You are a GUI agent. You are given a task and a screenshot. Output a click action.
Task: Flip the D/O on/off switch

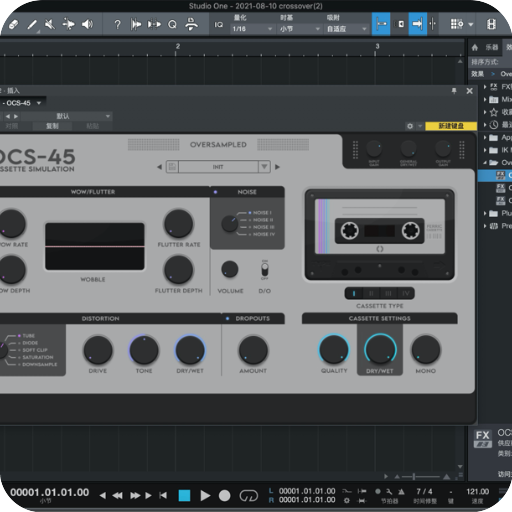pyautogui.click(x=265, y=270)
